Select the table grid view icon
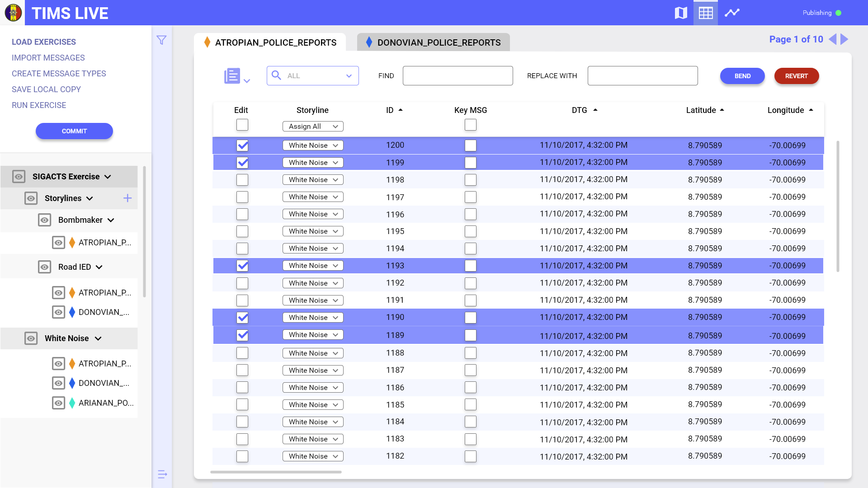This screenshot has width=868, height=488. [705, 13]
